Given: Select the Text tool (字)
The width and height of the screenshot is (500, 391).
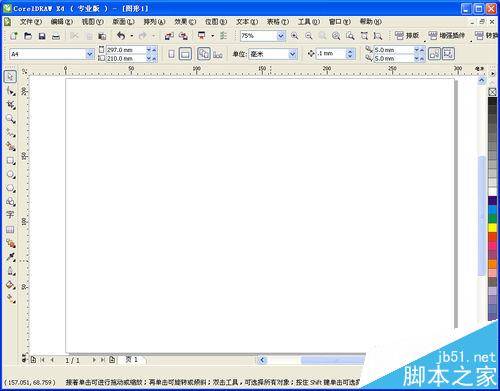Looking at the screenshot, I should pos(10,215).
